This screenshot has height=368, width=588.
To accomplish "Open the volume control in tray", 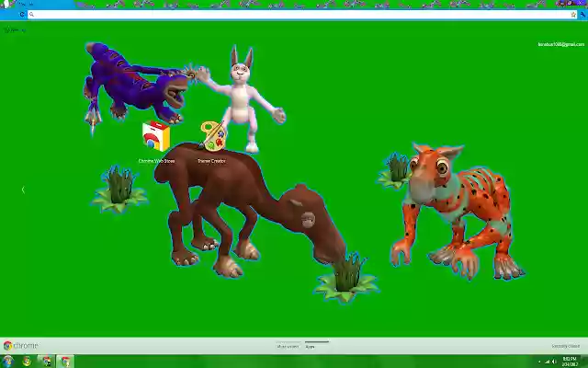I will 554,362.
